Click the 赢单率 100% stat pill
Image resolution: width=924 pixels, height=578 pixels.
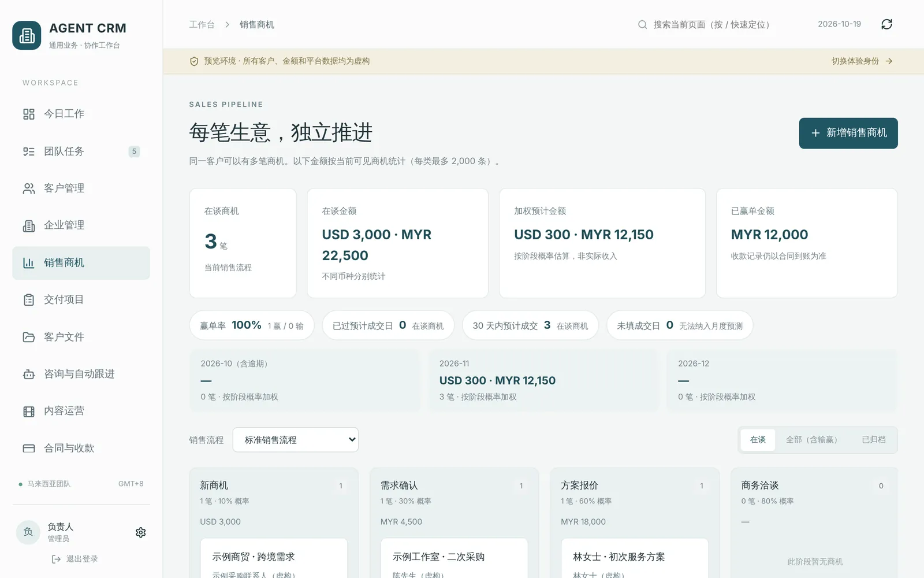[x=252, y=325]
